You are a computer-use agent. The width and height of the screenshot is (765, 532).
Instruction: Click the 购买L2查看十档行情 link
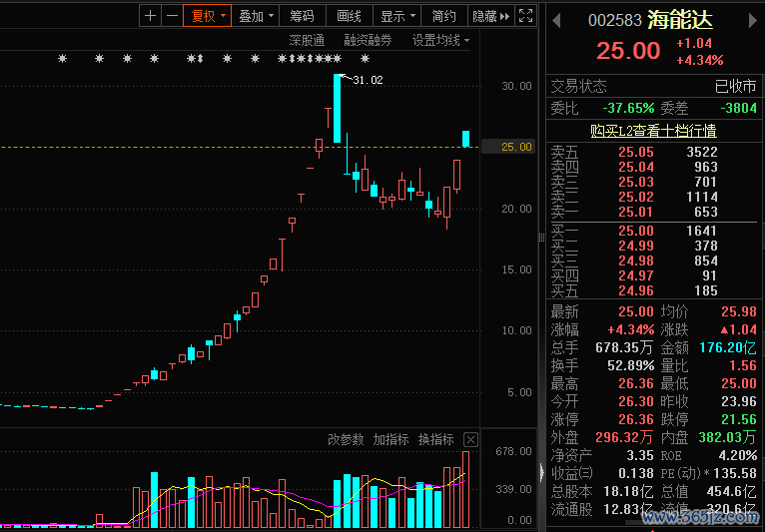pos(653,130)
